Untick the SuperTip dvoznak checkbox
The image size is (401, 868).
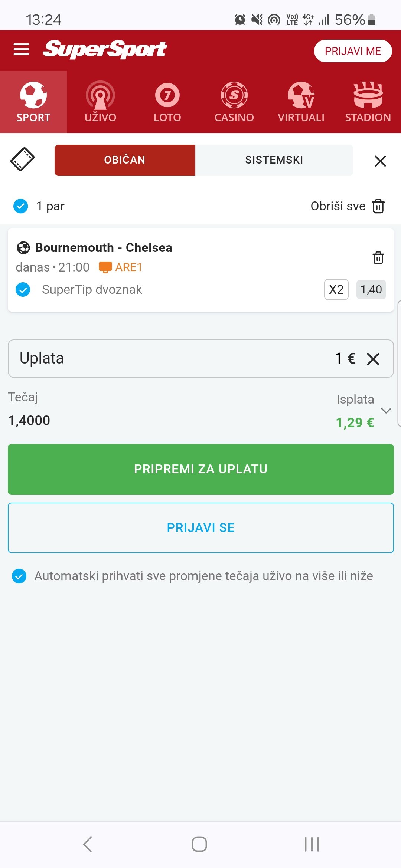(23, 289)
